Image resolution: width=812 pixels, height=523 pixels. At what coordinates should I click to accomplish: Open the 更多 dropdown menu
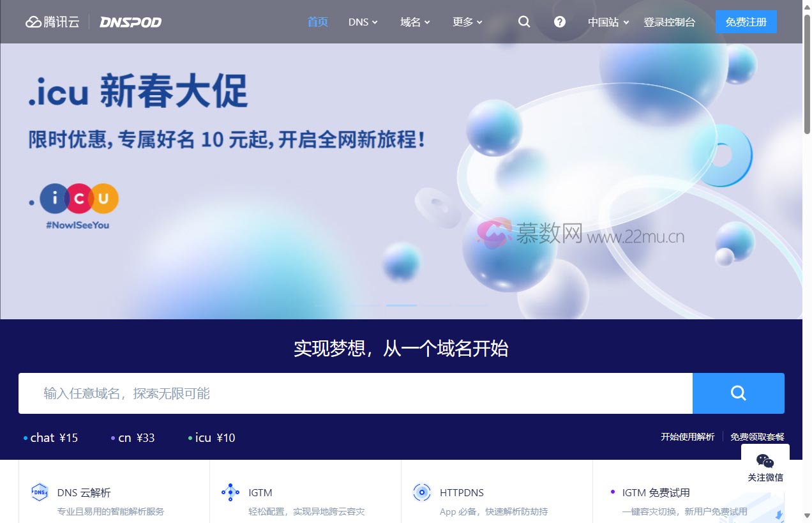(x=467, y=22)
